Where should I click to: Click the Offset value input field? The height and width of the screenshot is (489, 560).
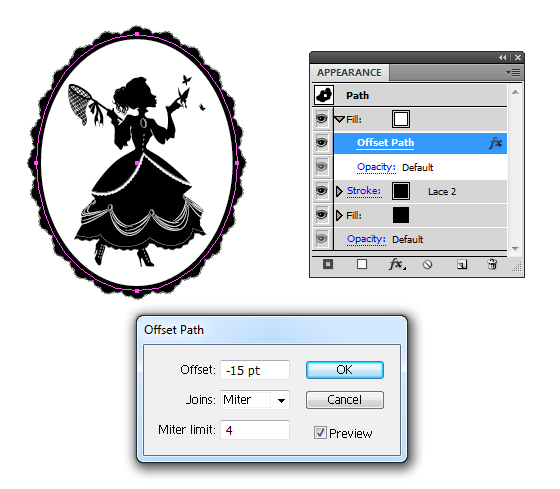point(255,370)
